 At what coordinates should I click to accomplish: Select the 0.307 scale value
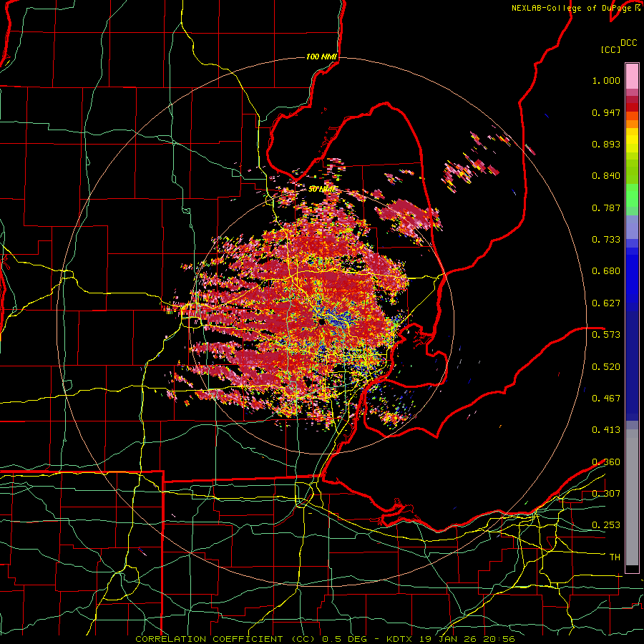(606, 494)
